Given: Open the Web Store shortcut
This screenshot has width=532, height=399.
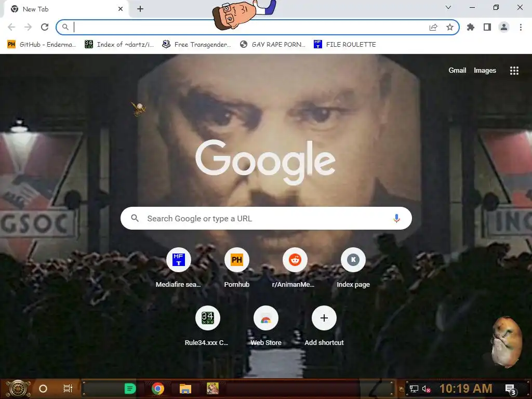Looking at the screenshot, I should (x=266, y=326).
